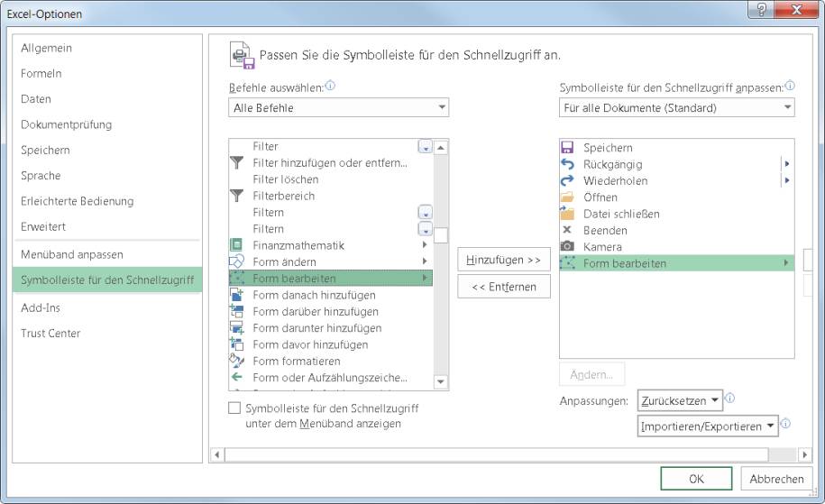Open the Für alle Dokumente dropdown
825x504 pixels.
coord(676,108)
